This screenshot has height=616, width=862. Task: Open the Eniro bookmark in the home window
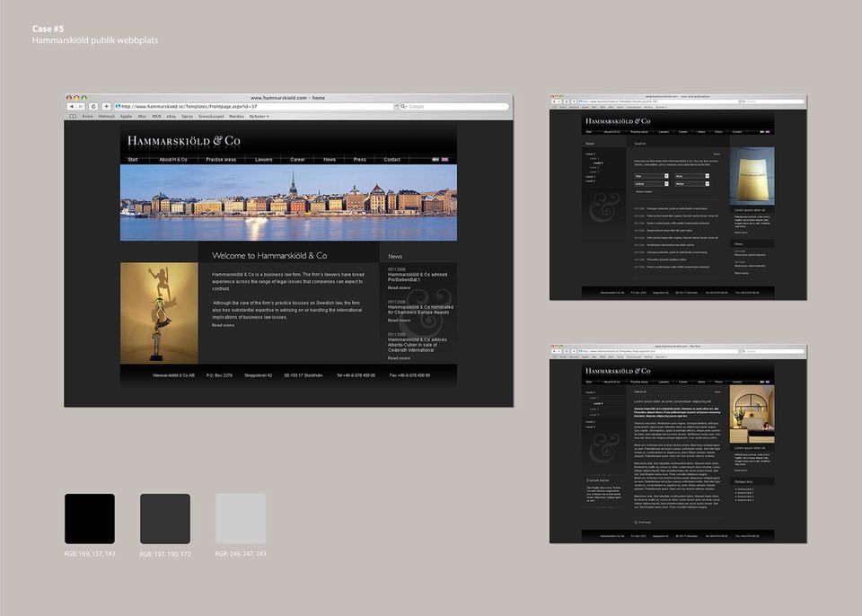87,117
